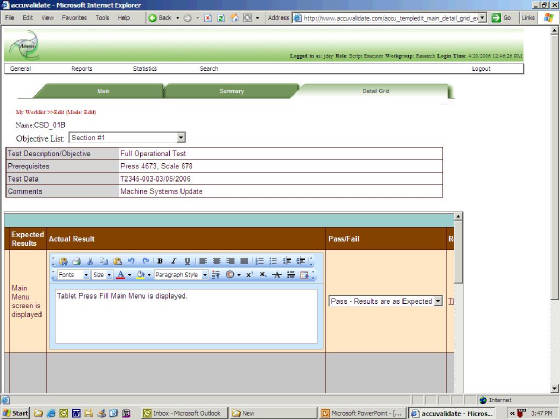Image resolution: width=560 pixels, height=420 pixels.
Task: Click the Copy icon in the editor toolbar
Action: [104, 261]
